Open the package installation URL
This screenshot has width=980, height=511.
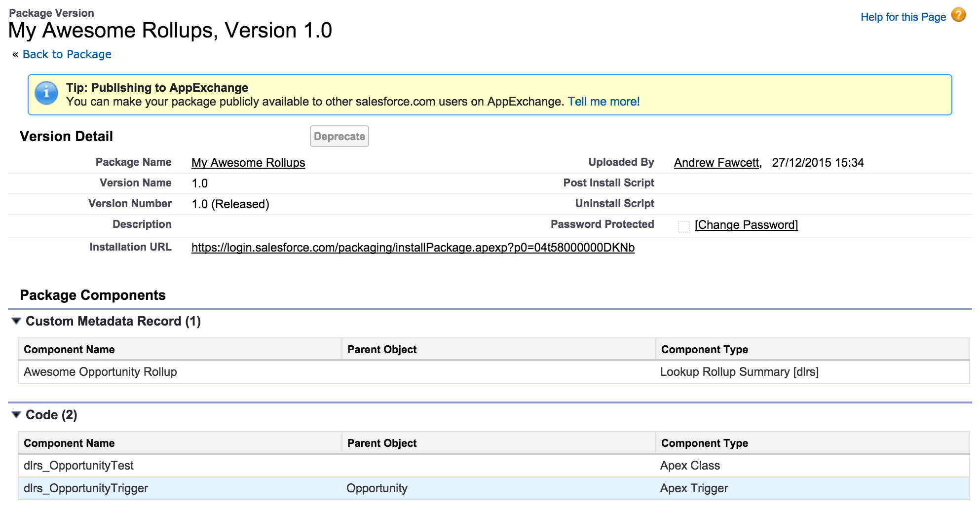[413, 248]
